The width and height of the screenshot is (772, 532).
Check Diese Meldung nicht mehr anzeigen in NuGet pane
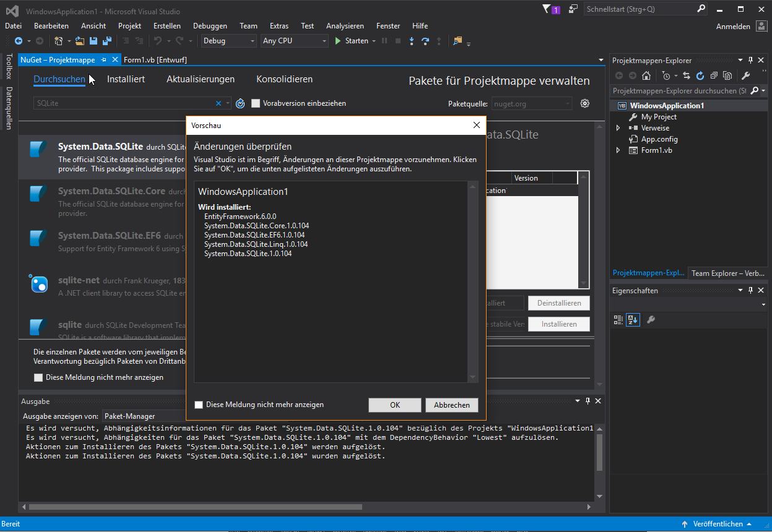click(x=38, y=377)
